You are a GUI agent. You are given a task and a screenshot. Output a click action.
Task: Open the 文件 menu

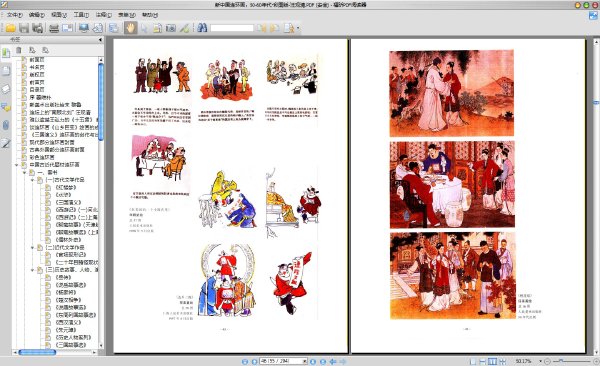point(15,15)
